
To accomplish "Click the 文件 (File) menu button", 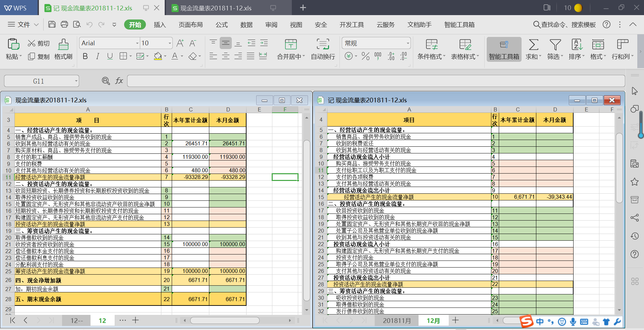I will click(23, 25).
